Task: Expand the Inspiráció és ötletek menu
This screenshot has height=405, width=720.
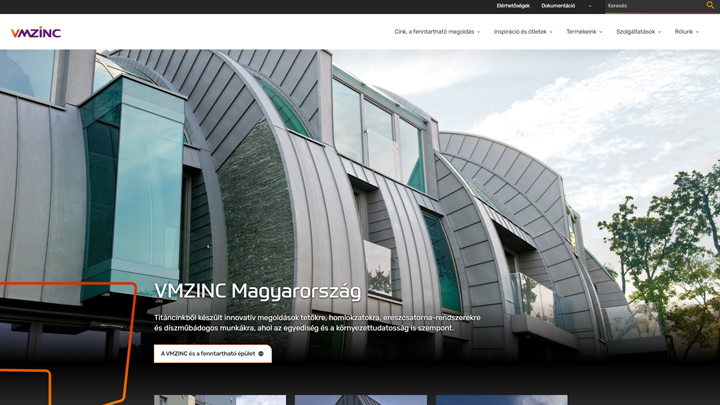Action: pos(523,32)
